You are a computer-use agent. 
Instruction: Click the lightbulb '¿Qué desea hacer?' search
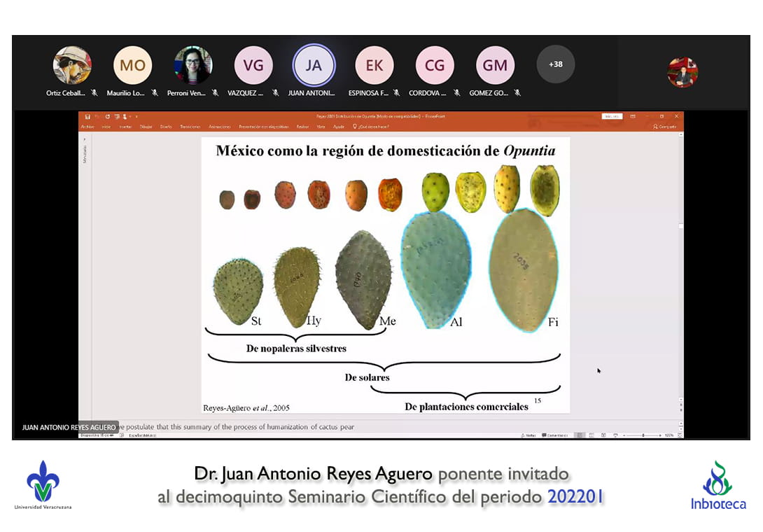[x=371, y=127]
